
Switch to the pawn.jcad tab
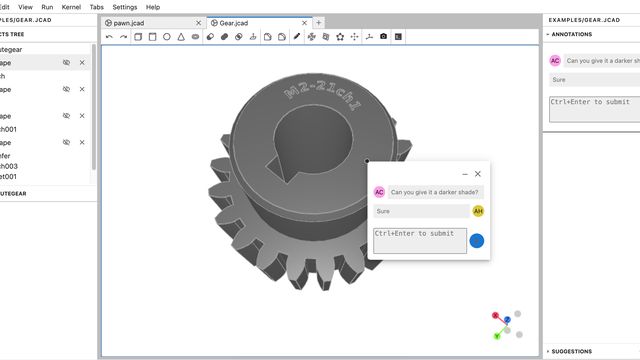click(129, 23)
